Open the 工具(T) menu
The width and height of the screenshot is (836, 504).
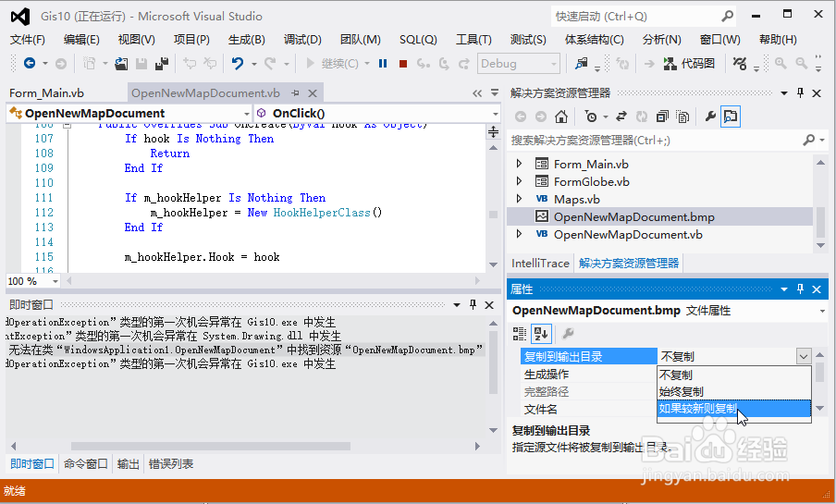pos(473,40)
